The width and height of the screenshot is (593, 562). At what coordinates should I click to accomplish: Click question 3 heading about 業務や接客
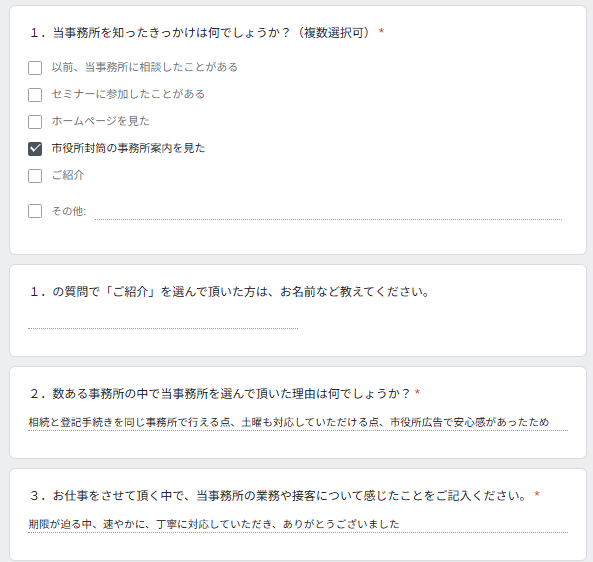click(285, 495)
